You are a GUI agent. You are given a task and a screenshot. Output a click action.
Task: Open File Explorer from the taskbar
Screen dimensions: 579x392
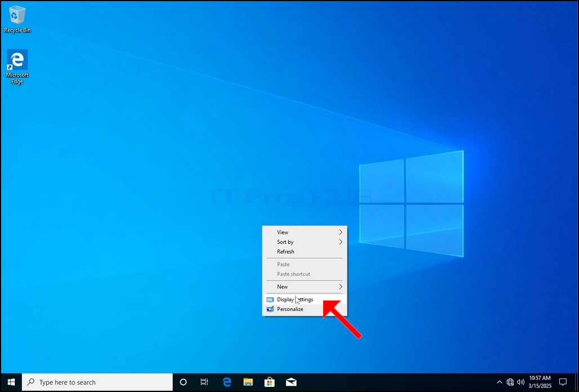point(248,382)
